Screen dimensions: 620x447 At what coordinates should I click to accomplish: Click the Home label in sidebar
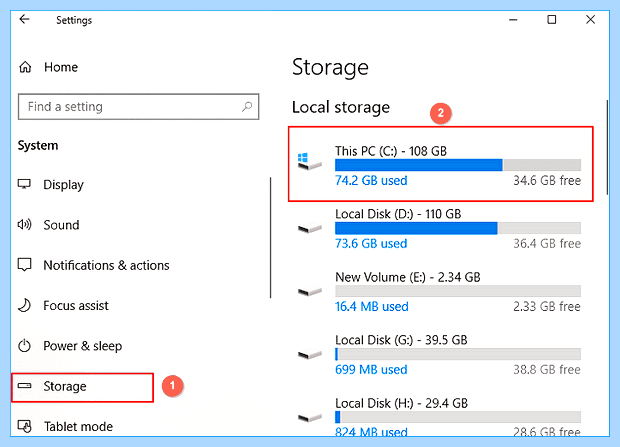click(61, 67)
